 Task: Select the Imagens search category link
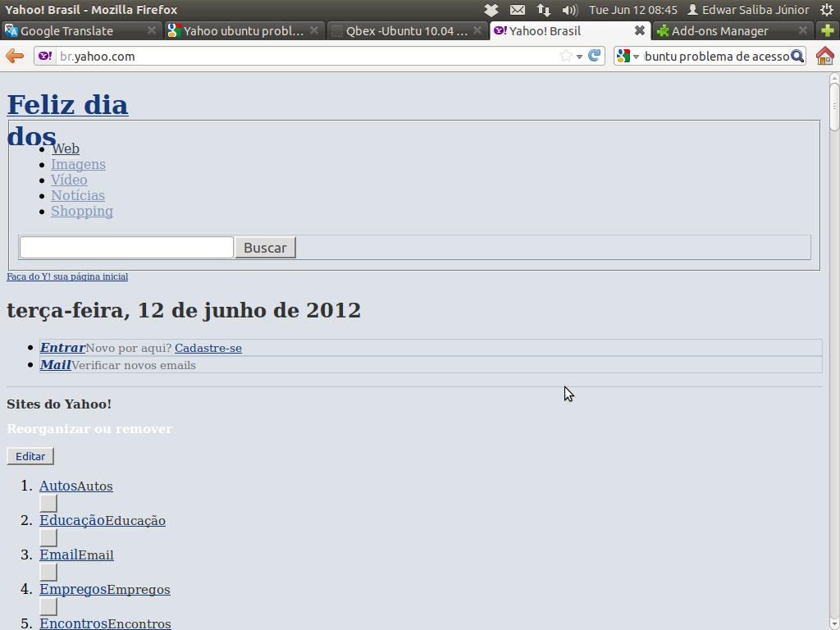(78, 164)
